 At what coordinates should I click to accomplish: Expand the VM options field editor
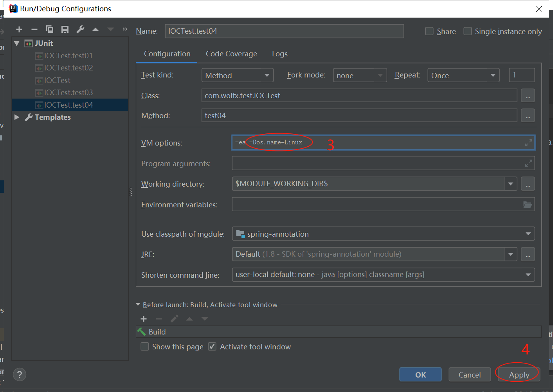click(529, 143)
